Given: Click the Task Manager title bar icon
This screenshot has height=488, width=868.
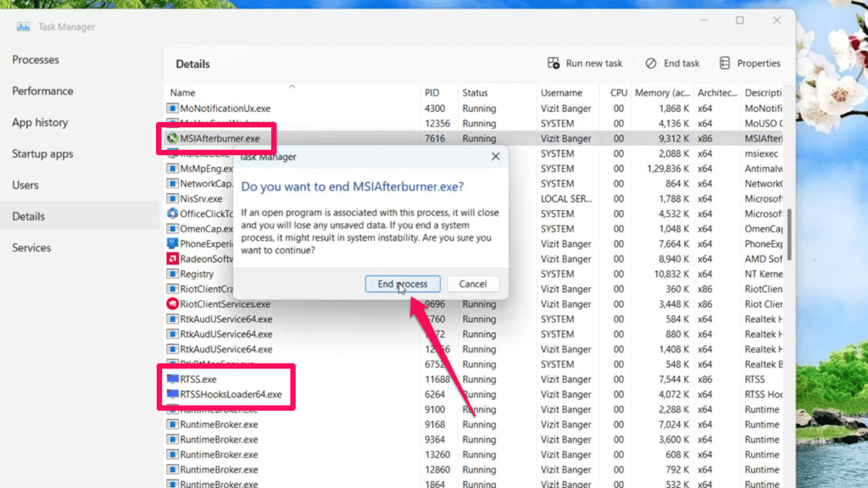Looking at the screenshot, I should coord(23,26).
